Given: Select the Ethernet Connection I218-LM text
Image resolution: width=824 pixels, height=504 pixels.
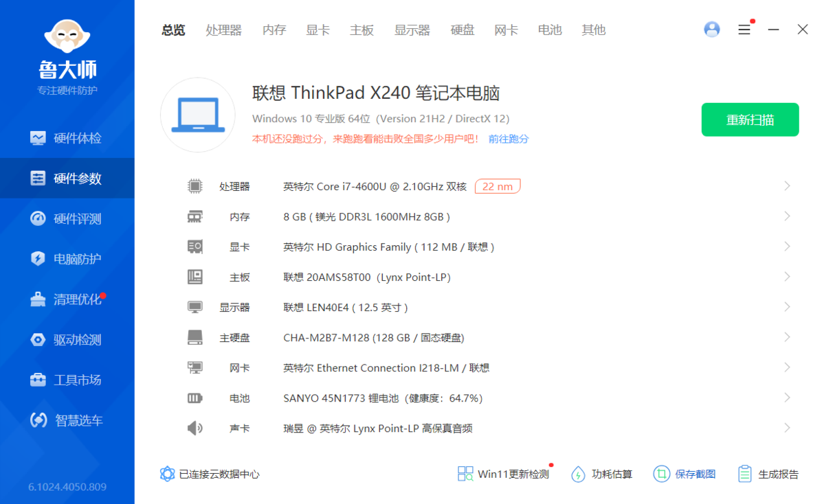Looking at the screenshot, I should (x=386, y=368).
